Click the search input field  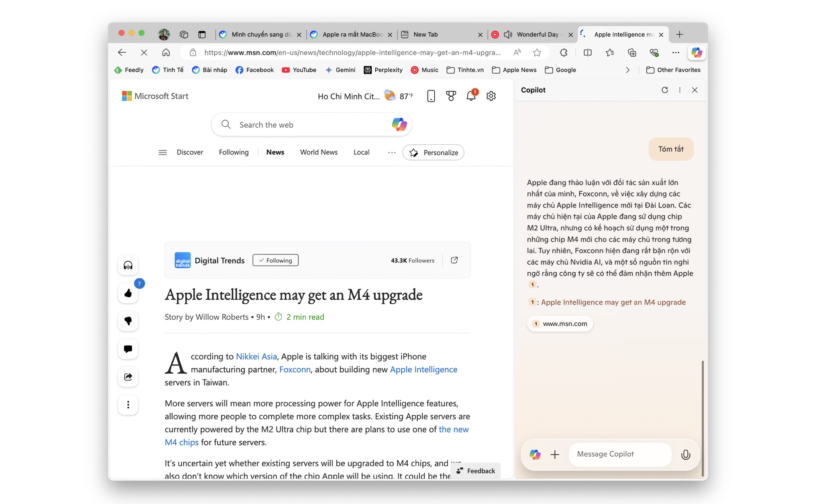tap(310, 124)
